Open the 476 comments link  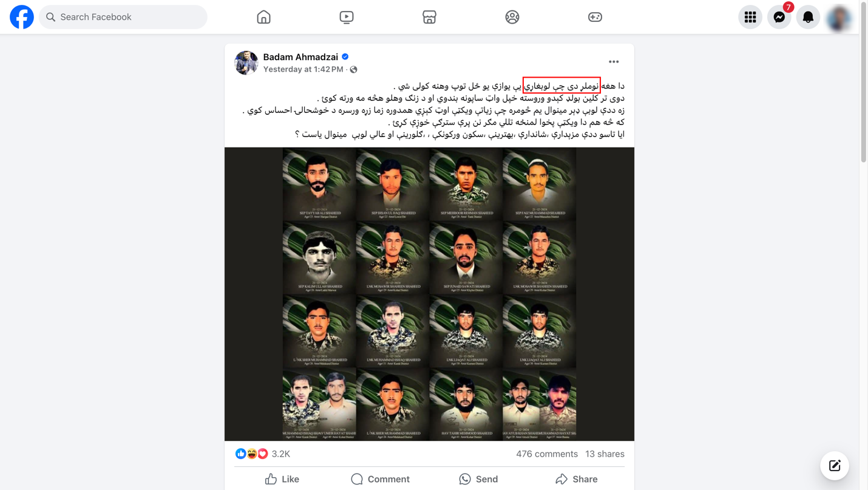coord(547,454)
